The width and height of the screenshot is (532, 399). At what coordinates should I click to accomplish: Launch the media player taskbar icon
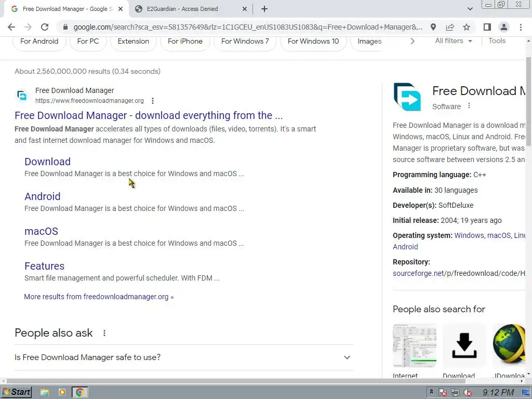pos(62,393)
